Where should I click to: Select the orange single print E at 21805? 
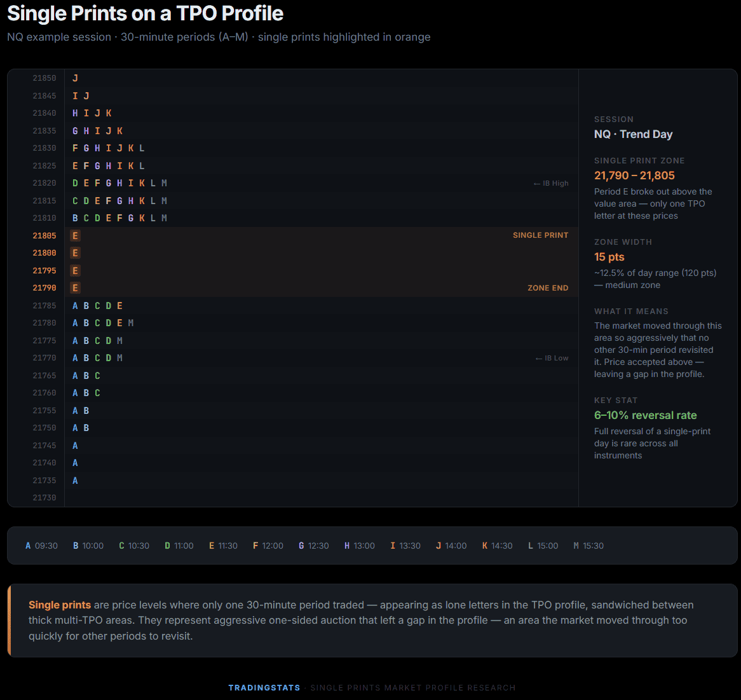tap(75, 235)
